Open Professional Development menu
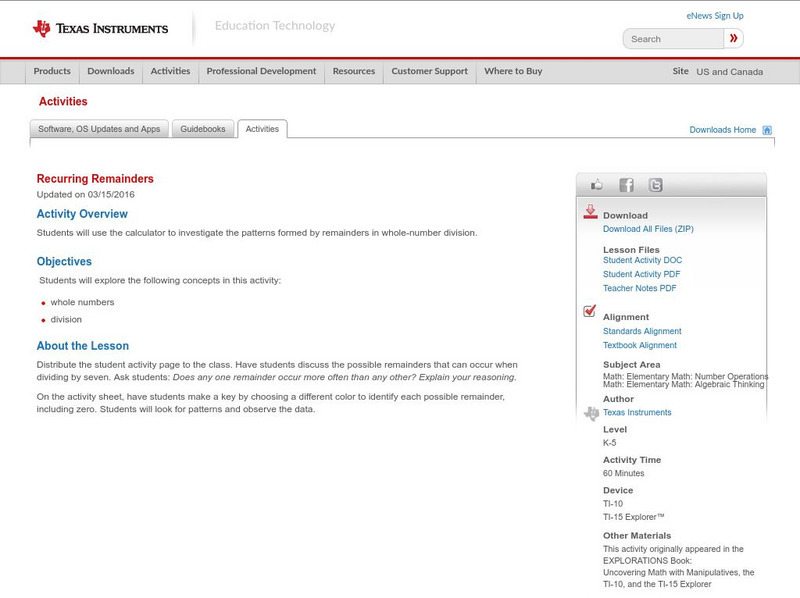Image resolution: width=800 pixels, height=598 pixels. click(x=261, y=71)
